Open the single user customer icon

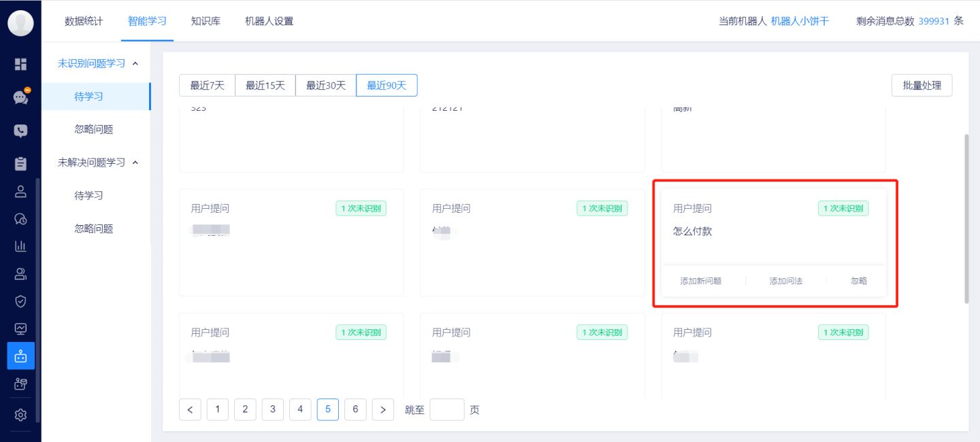(x=20, y=191)
